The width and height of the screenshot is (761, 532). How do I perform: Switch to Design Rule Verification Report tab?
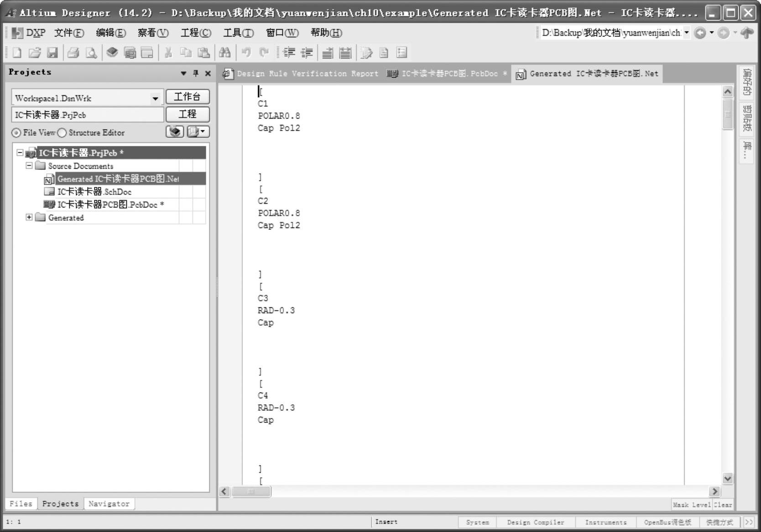click(301, 74)
